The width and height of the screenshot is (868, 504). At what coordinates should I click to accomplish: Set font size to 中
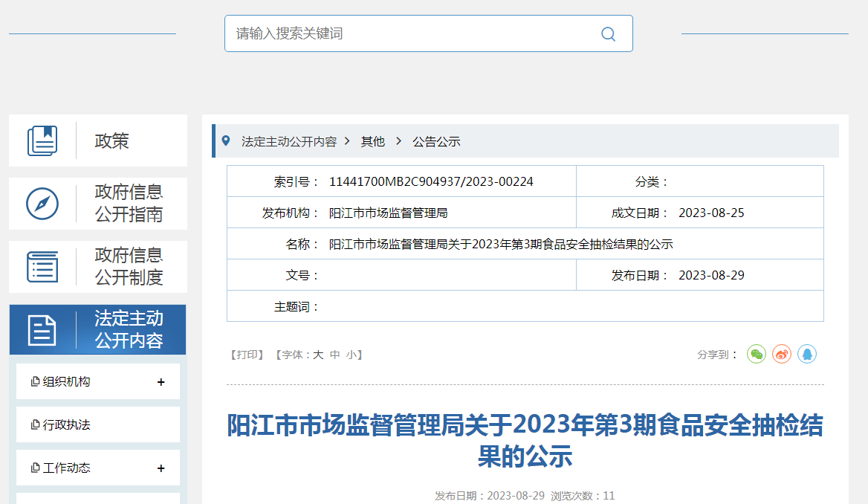click(x=335, y=355)
